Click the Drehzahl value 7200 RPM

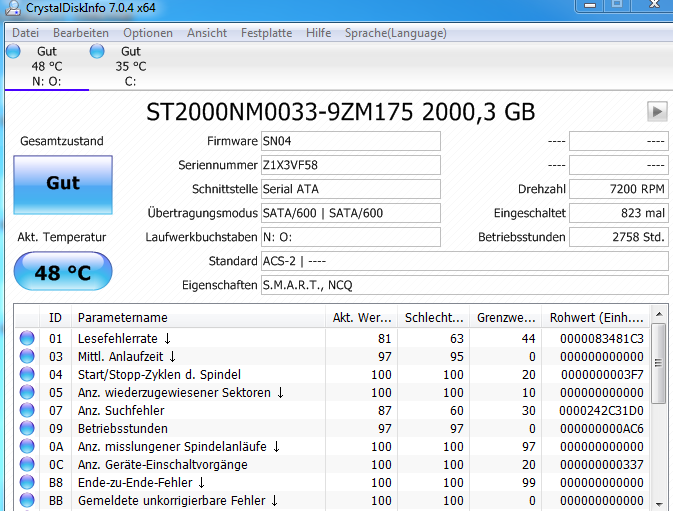click(618, 189)
